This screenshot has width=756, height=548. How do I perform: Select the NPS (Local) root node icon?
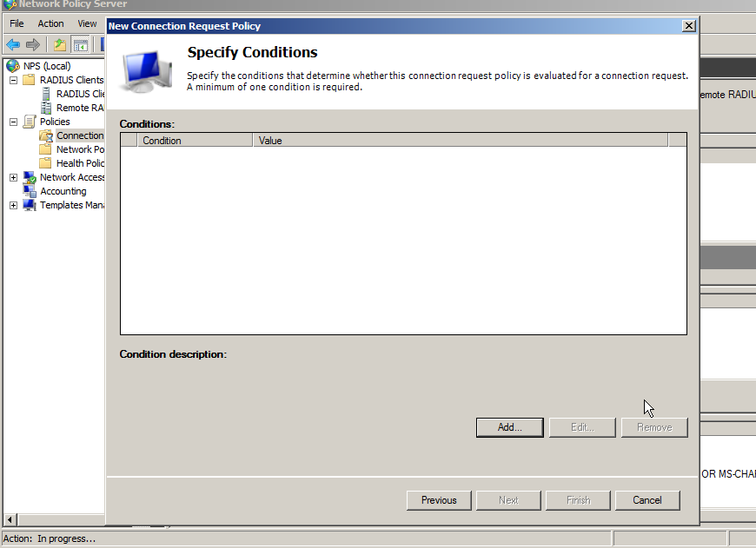12,65
